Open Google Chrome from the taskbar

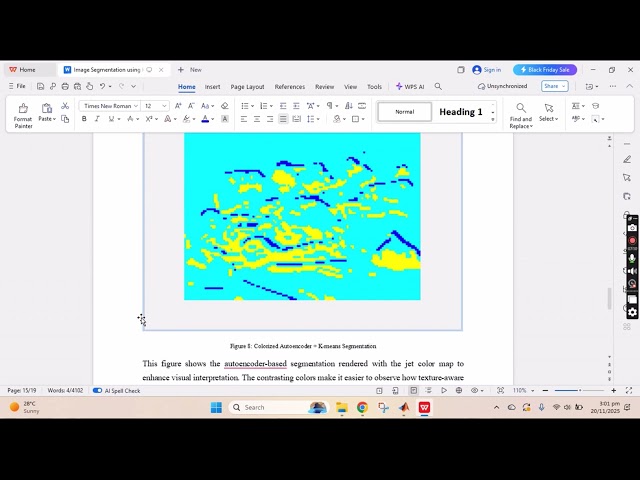point(362,407)
